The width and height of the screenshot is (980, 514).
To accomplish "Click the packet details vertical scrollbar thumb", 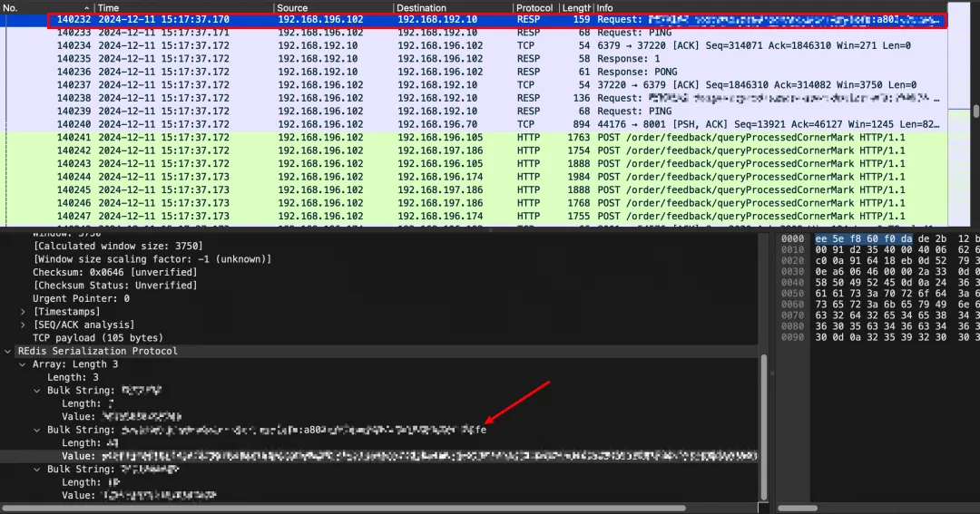I will pos(764,428).
